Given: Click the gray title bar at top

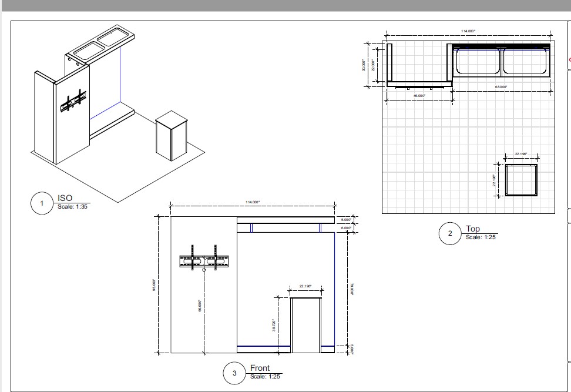Looking at the screenshot, I should coord(285,5).
